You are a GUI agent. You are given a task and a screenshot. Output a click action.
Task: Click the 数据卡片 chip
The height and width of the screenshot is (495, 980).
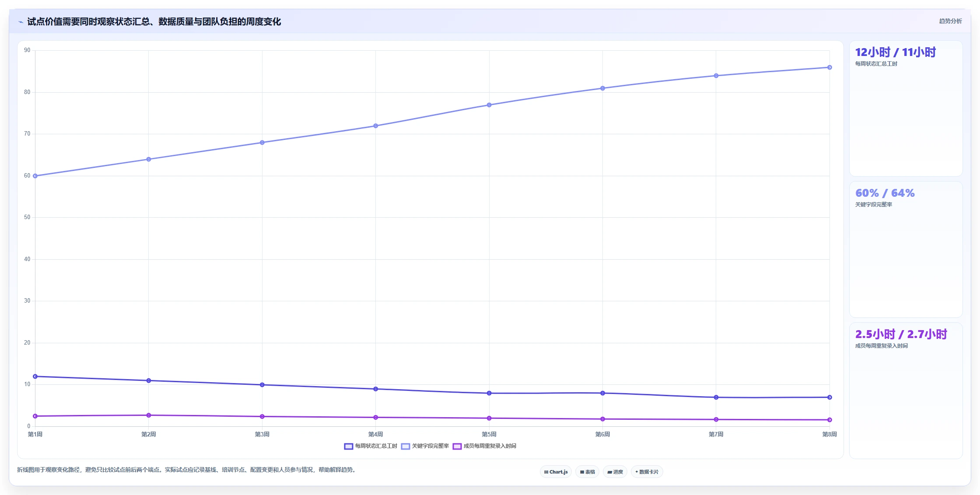pos(647,472)
